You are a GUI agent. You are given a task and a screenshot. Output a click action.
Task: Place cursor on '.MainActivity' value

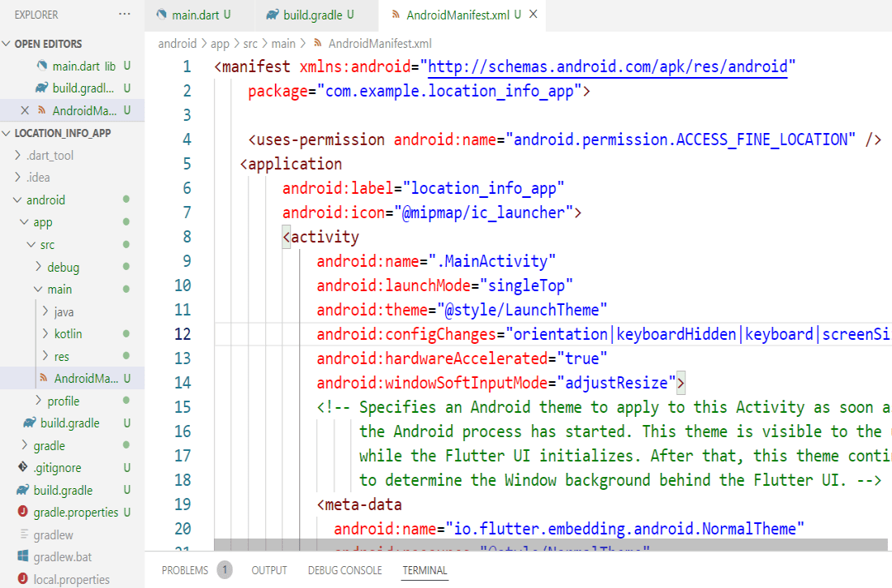[491, 260]
